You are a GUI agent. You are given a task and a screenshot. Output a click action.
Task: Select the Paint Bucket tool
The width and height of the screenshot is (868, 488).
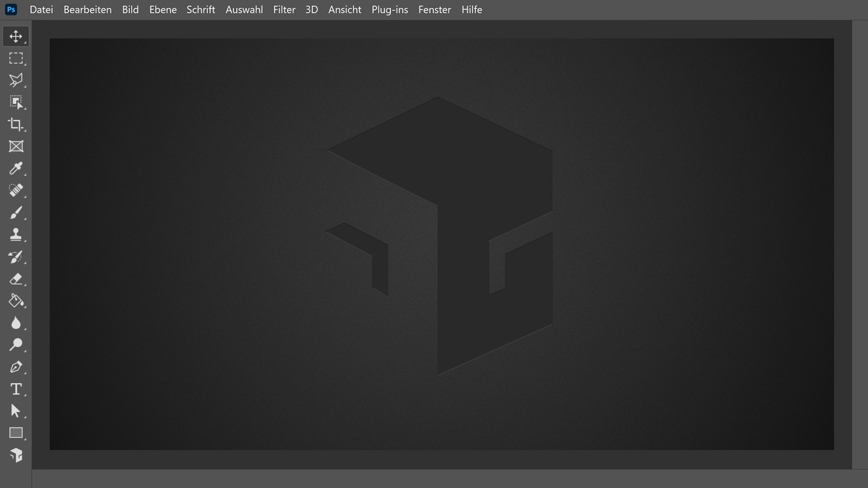16,301
